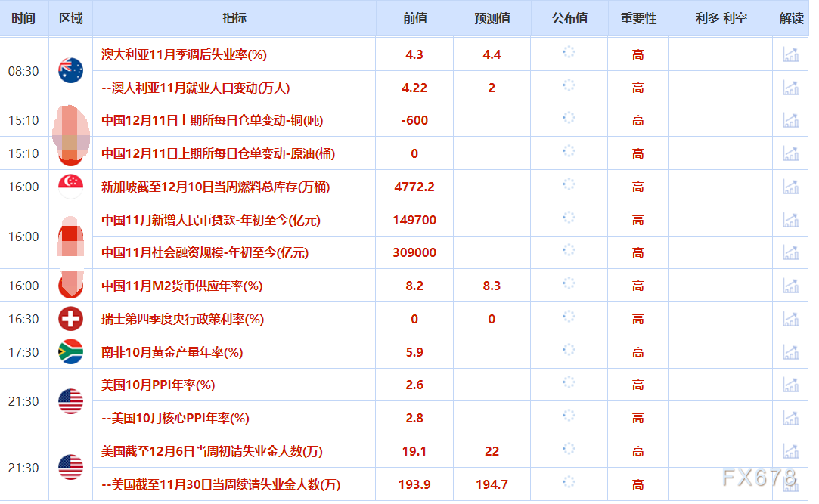The height and width of the screenshot is (504, 819).
Task: Click the China flag beside 中国11月M2货币供应年率
Action: click(70, 286)
